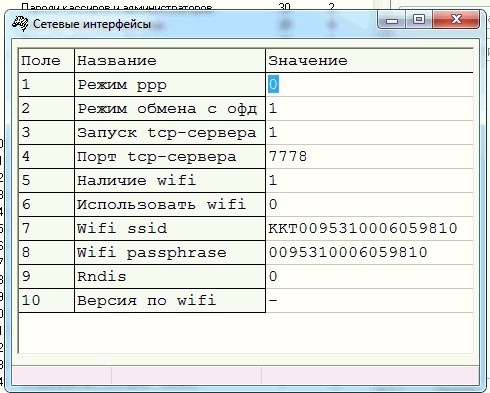
Task: Click the Версия по wifi value cell
Action: point(369,301)
